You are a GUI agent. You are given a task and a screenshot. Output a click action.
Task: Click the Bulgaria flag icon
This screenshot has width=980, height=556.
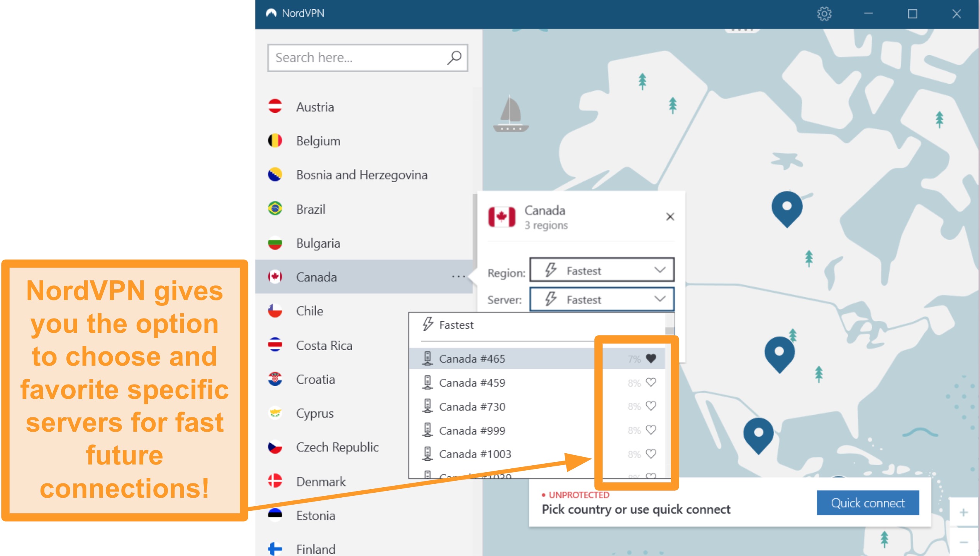(275, 243)
